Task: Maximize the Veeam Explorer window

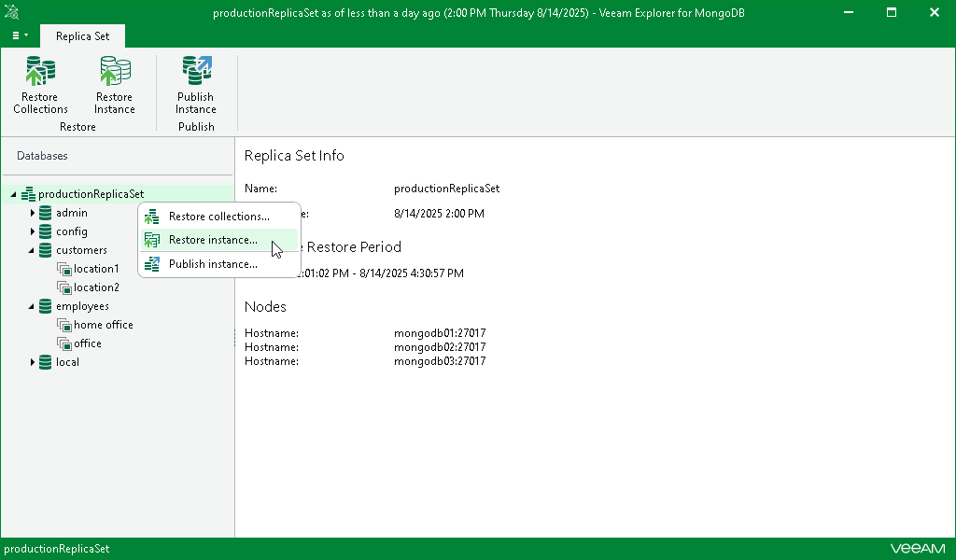Action: coord(892,12)
